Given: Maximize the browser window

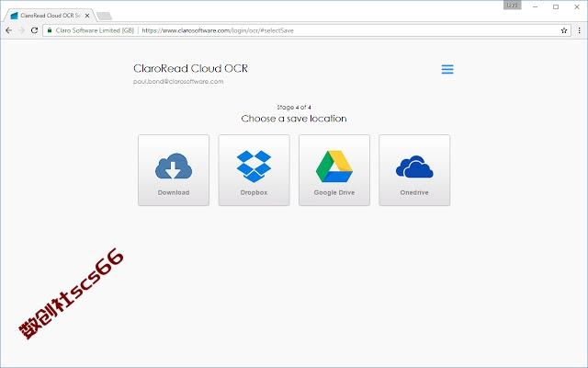Looking at the screenshot, I should click(x=556, y=6).
